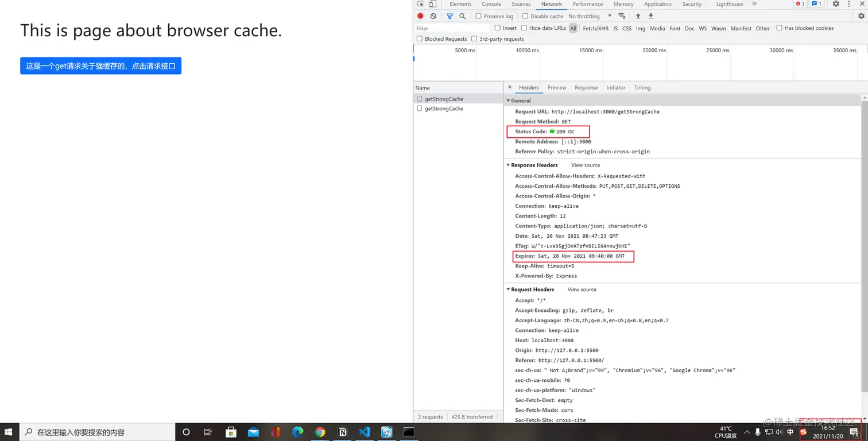This screenshot has width=868, height=441.
Task: Filter requests by JS type
Action: coord(615,28)
